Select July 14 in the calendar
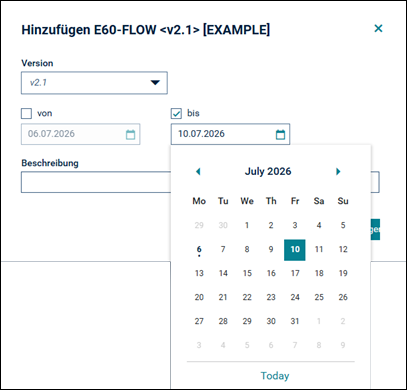 pos(223,273)
